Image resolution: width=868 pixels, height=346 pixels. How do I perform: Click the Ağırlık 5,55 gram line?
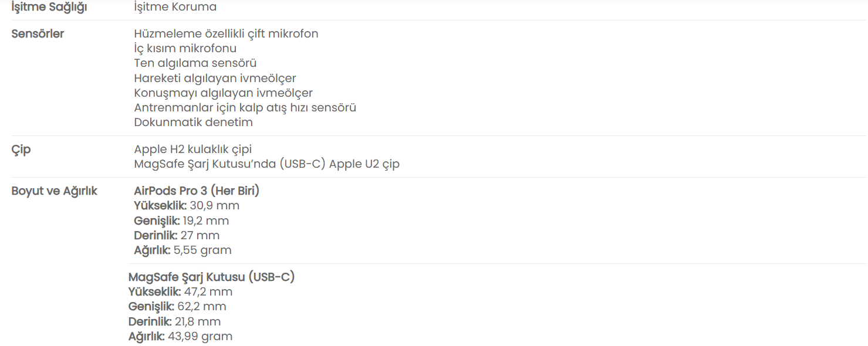tap(183, 250)
